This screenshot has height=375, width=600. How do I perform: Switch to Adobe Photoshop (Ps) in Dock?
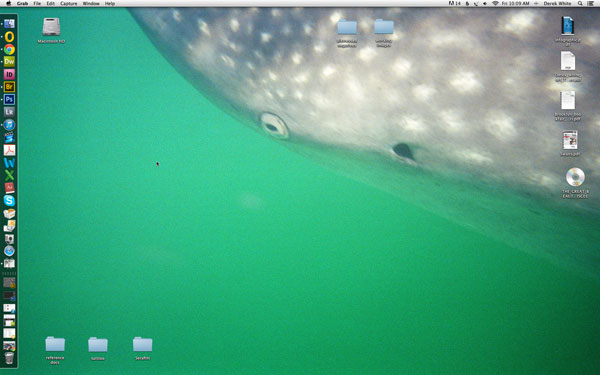[x=9, y=99]
